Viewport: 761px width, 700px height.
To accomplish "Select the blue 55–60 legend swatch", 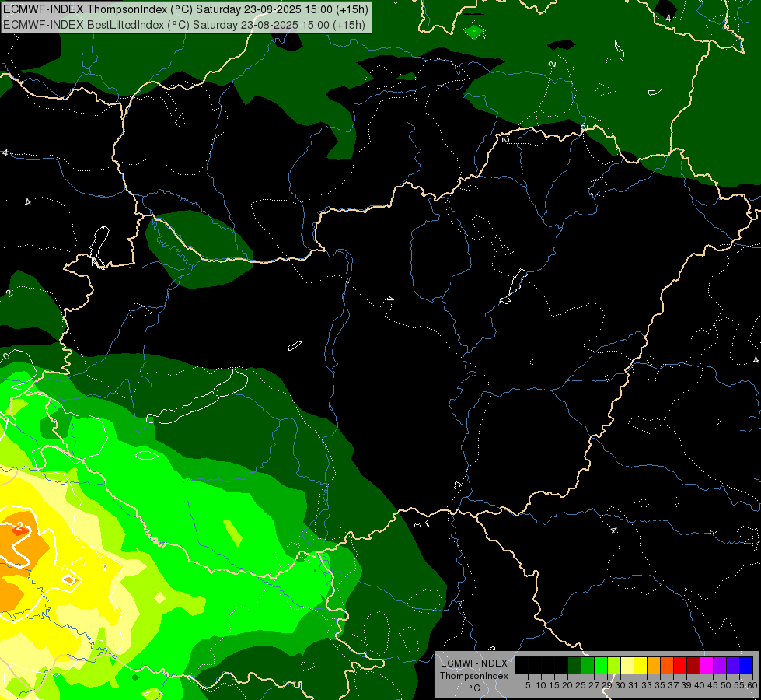I will point(746,665).
